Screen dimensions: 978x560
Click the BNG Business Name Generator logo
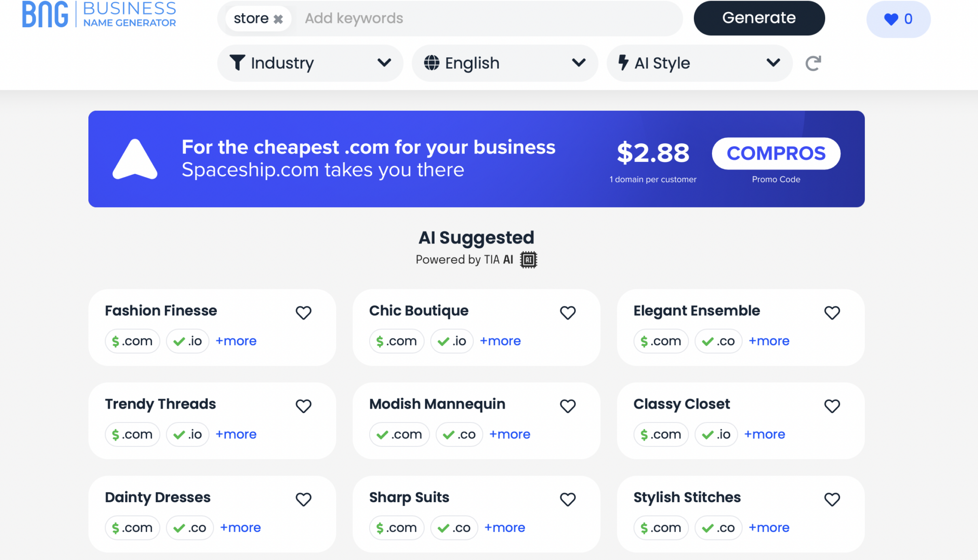pos(99,15)
